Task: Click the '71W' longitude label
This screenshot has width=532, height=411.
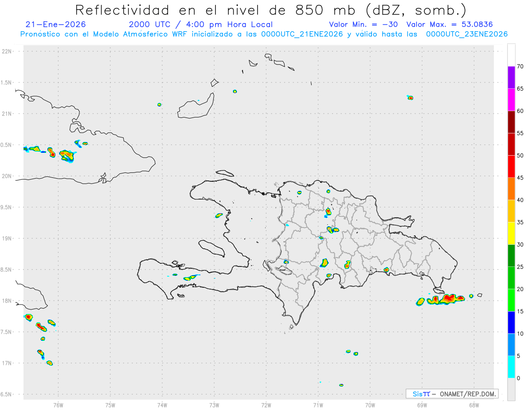Action: [x=318, y=404]
